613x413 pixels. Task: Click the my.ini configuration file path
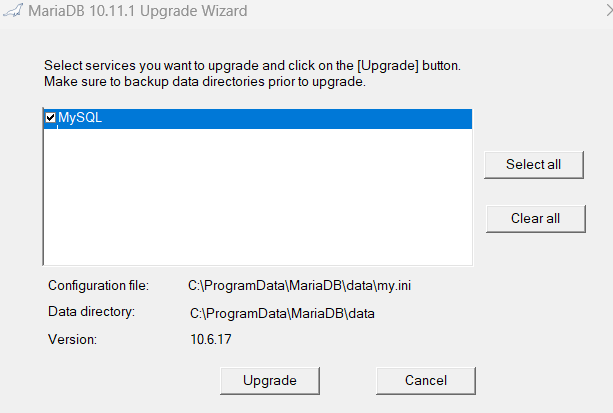point(300,286)
